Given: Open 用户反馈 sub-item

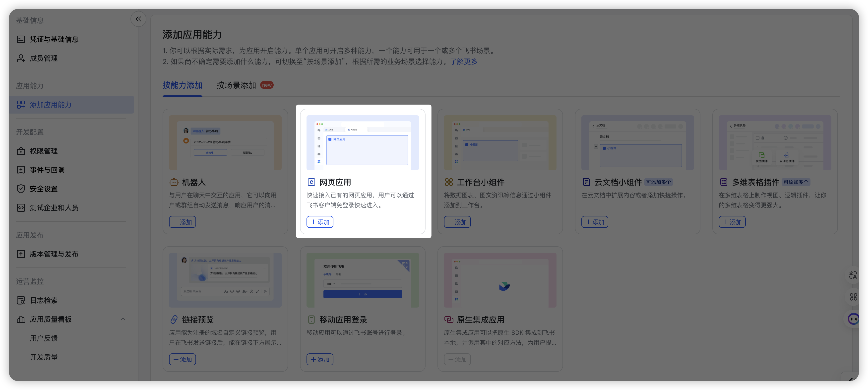Looking at the screenshot, I should 44,338.
